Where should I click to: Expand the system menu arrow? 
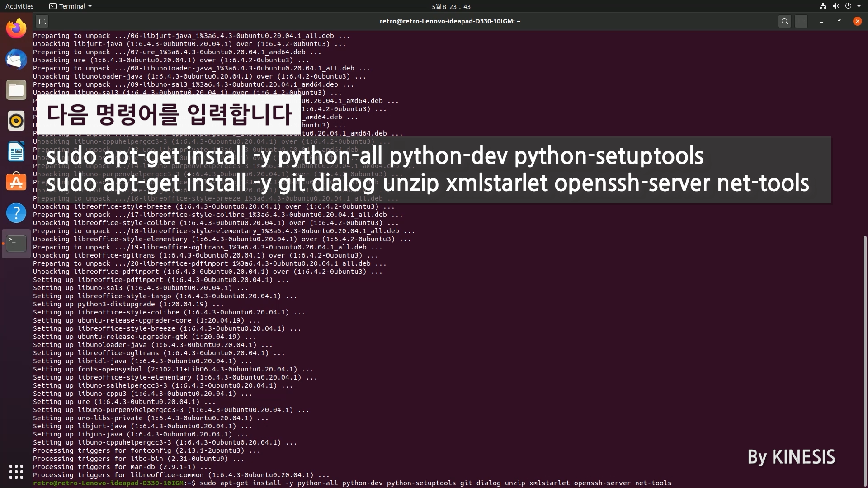pos(859,6)
